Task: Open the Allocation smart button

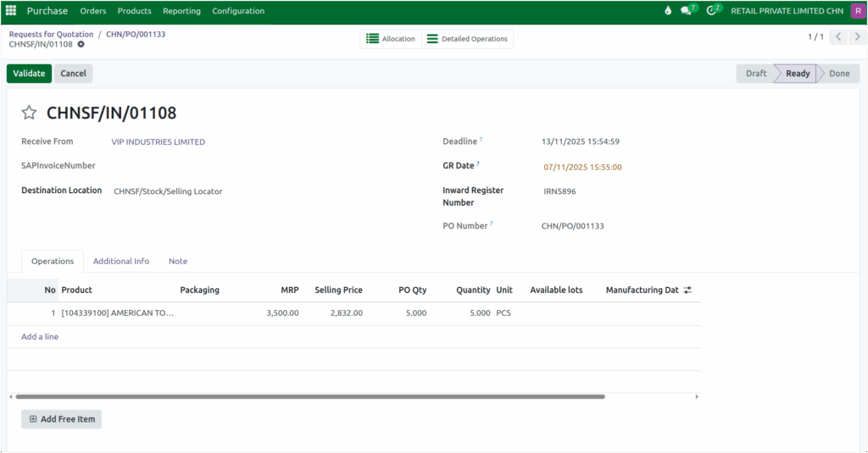Action: point(391,39)
